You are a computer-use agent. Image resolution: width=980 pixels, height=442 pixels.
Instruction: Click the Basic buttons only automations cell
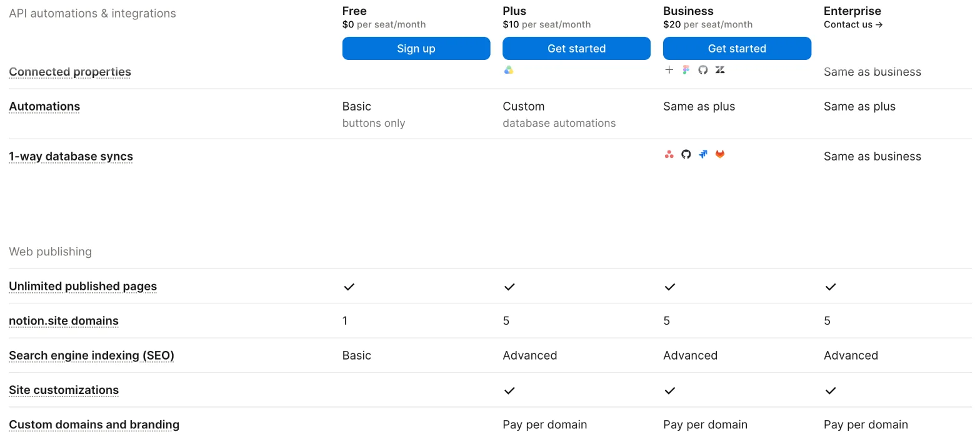pyautogui.click(x=374, y=114)
